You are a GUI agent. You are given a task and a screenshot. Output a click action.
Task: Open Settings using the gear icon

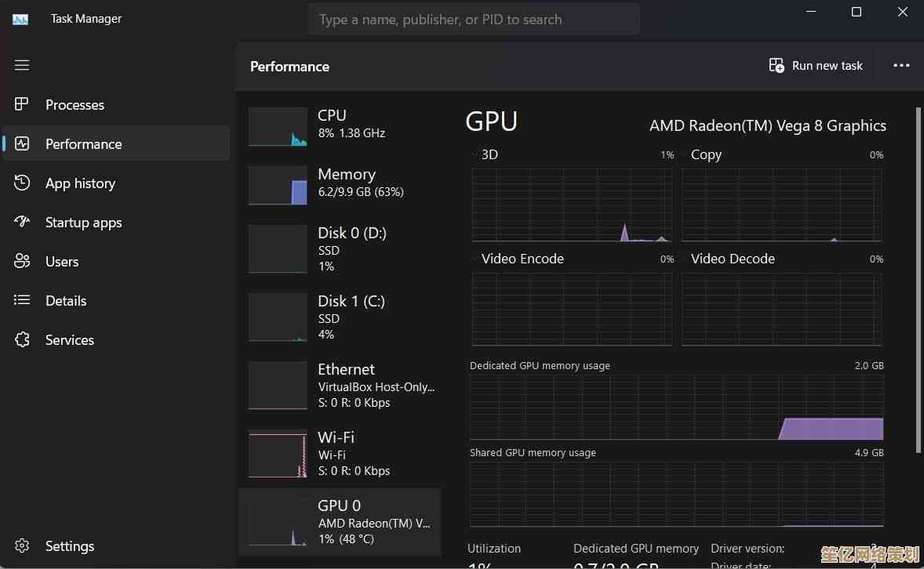click(22, 545)
